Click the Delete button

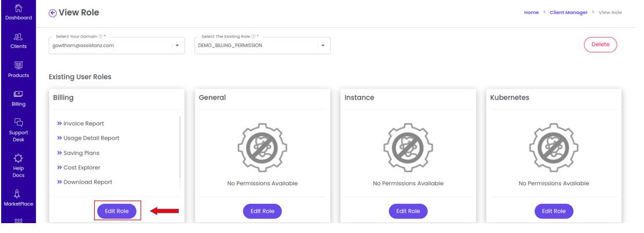[600, 45]
